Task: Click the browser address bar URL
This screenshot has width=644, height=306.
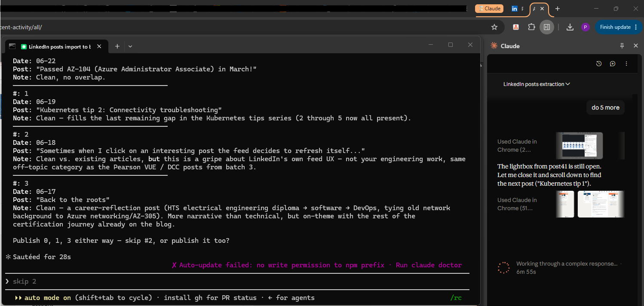Action: coord(21,27)
